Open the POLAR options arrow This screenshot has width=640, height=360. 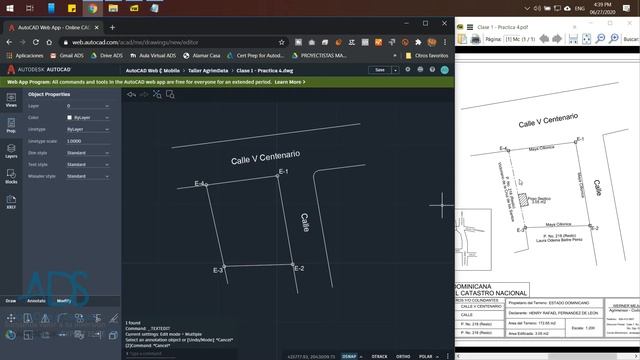click(437, 357)
